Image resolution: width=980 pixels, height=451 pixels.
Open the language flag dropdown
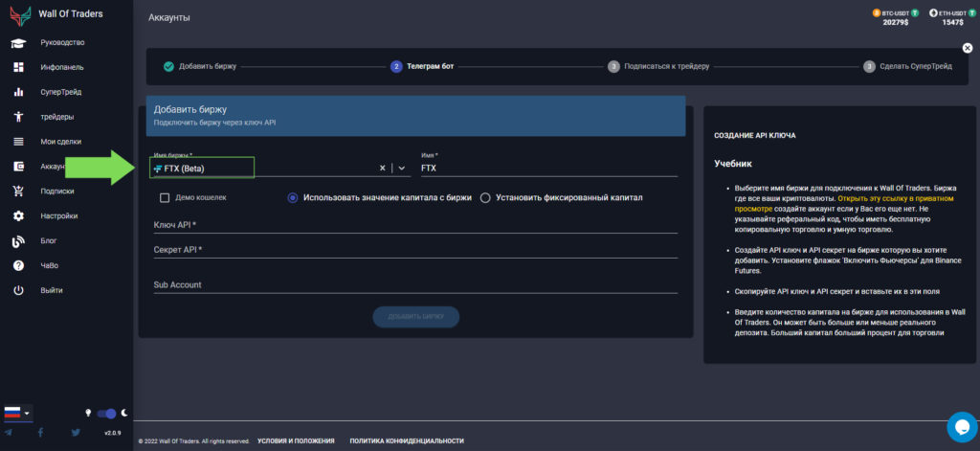click(17, 413)
